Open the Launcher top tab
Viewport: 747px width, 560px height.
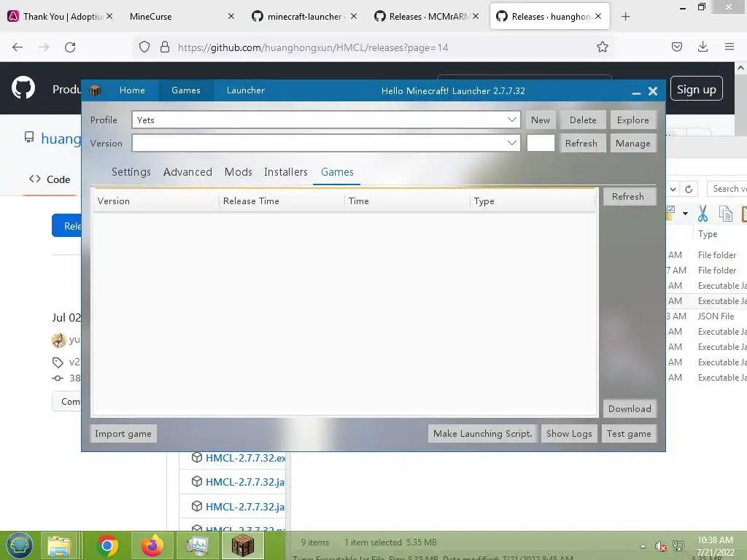tap(246, 90)
